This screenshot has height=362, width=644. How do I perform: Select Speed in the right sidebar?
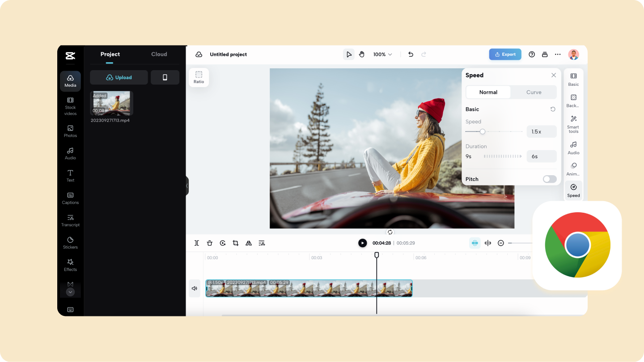[573, 191]
